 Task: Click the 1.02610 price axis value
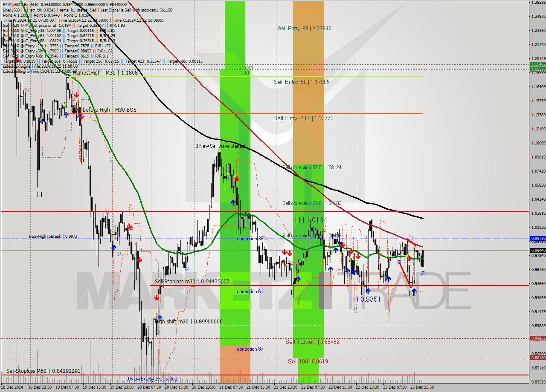coord(538,213)
